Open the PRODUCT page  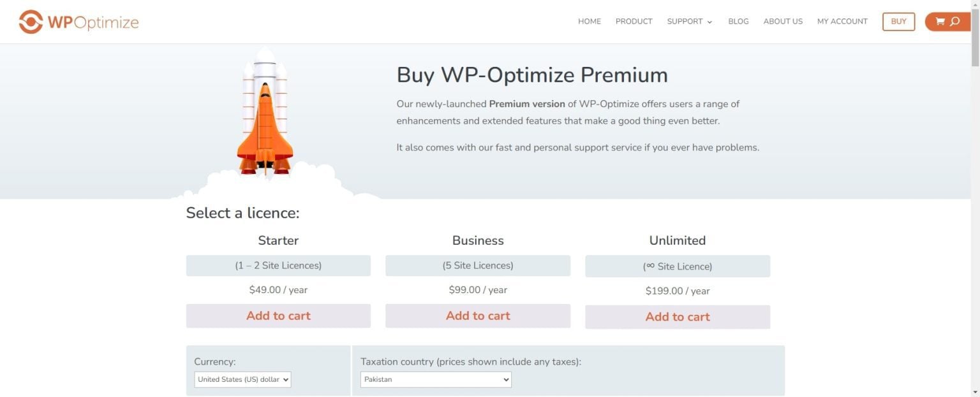(634, 21)
